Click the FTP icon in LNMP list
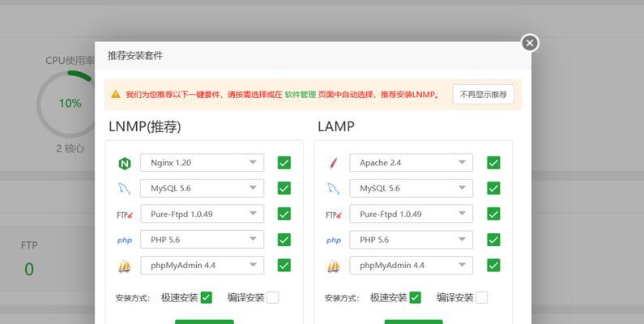Screen dimensions: 644x324 (x=125, y=215)
